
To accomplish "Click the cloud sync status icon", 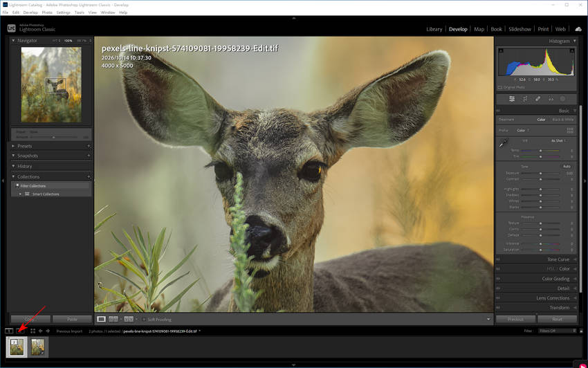I will pyautogui.click(x=578, y=29).
